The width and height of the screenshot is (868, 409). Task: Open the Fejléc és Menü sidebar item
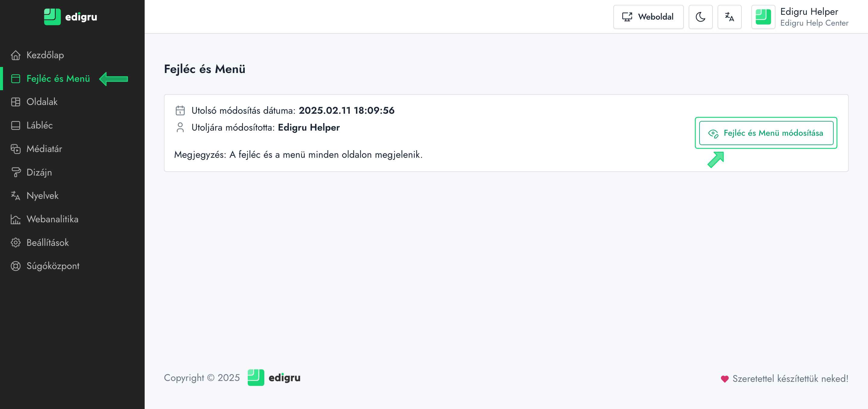click(58, 78)
